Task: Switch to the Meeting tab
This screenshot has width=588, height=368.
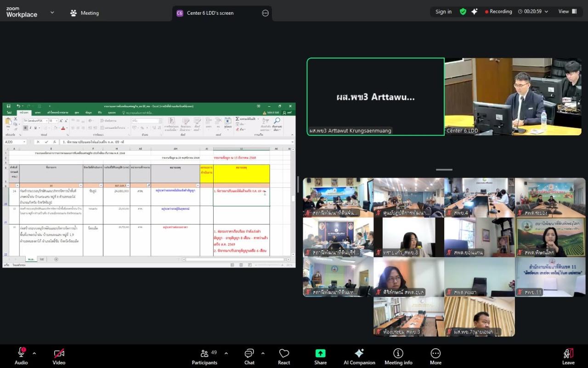Action: point(85,13)
